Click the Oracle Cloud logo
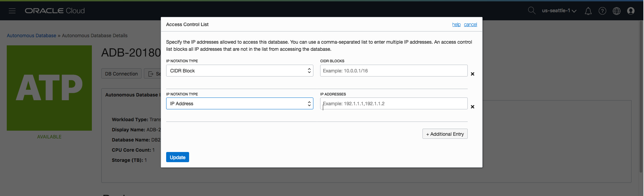Screen dimensions: 644x196 click(x=55, y=11)
